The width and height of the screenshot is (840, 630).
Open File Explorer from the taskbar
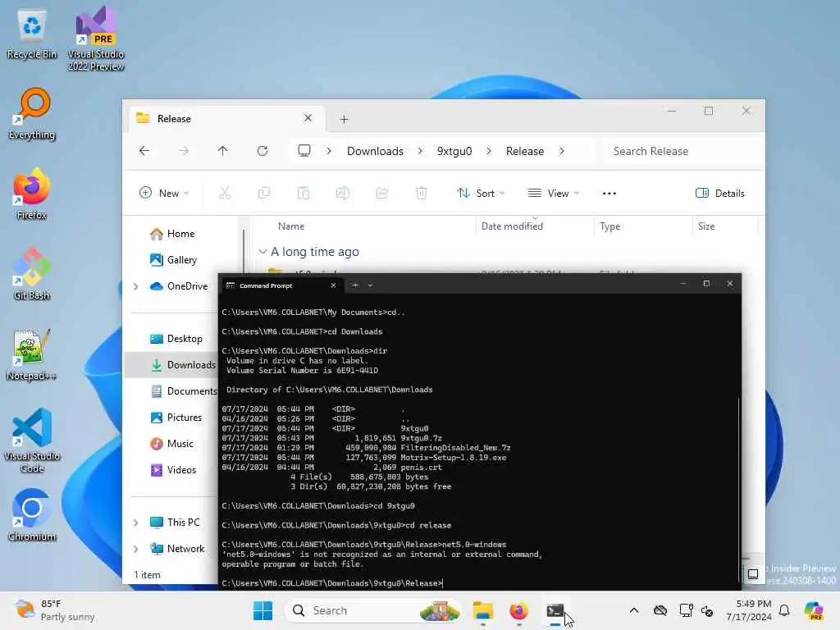click(x=482, y=610)
